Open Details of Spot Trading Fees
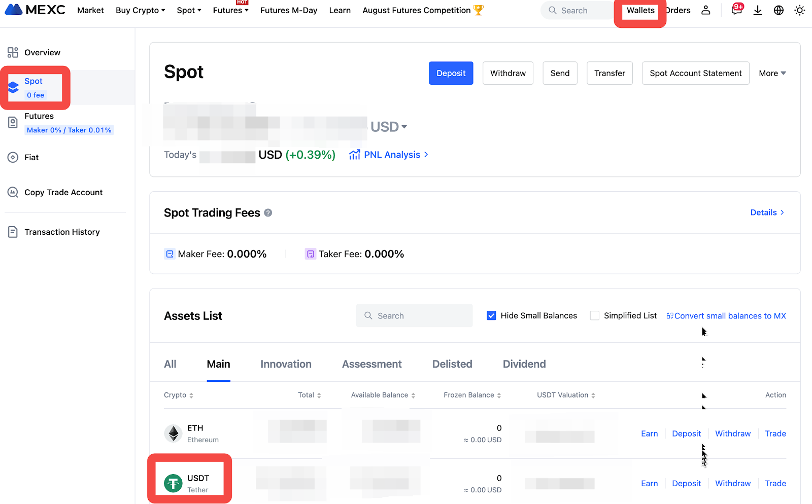 pyautogui.click(x=767, y=212)
